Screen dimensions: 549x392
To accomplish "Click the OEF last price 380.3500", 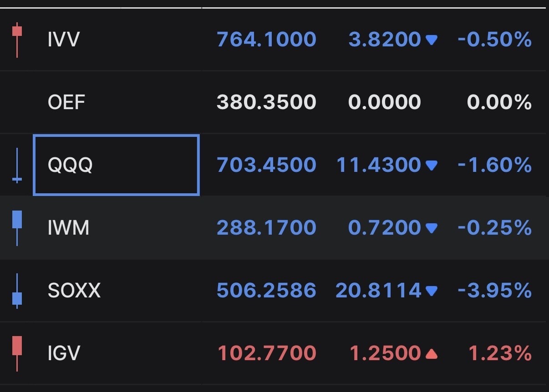I will click(x=266, y=102).
